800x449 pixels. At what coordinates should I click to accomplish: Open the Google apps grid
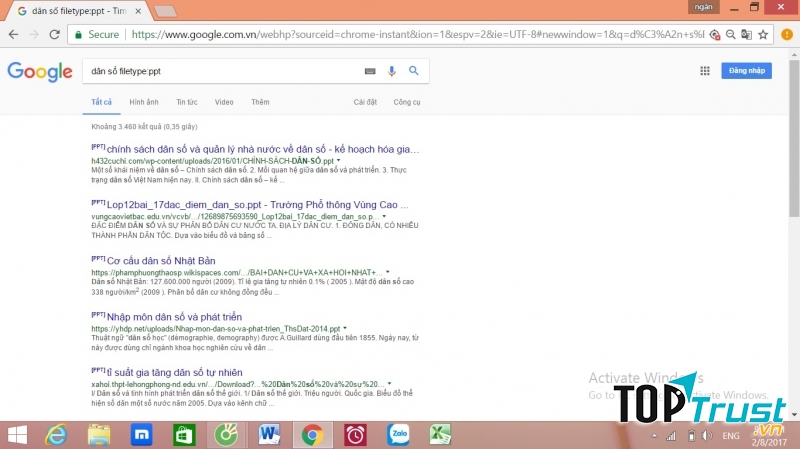[x=705, y=71]
